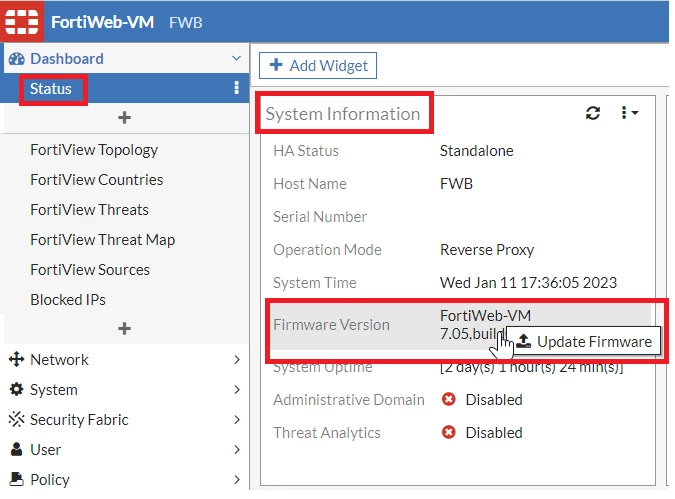Click the Host Name value 'FWB'
675x499 pixels.
click(456, 184)
